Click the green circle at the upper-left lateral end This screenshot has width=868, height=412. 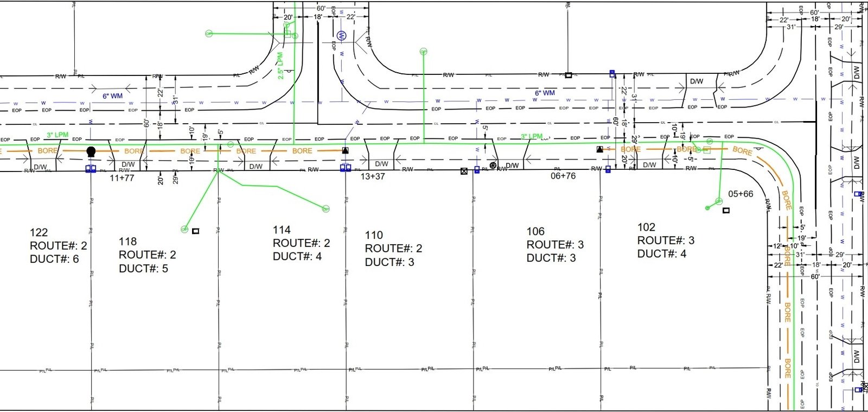coord(209,34)
